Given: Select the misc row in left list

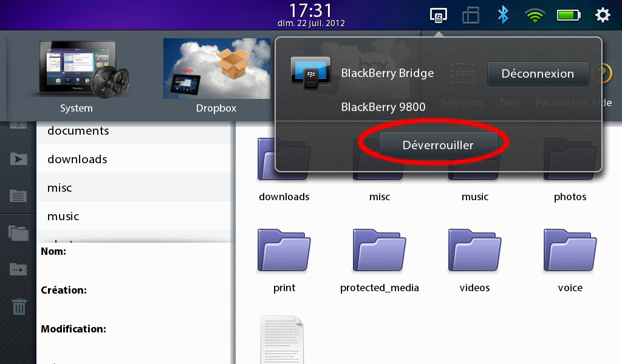Looking at the screenshot, I should click(x=133, y=187).
